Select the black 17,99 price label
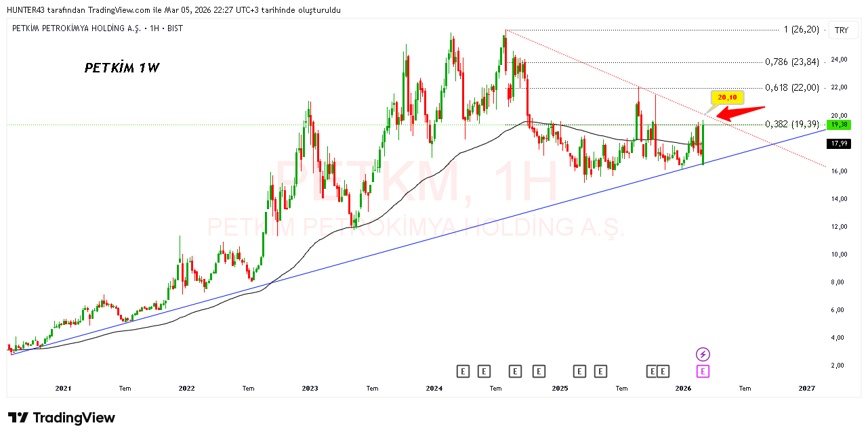 [x=839, y=144]
